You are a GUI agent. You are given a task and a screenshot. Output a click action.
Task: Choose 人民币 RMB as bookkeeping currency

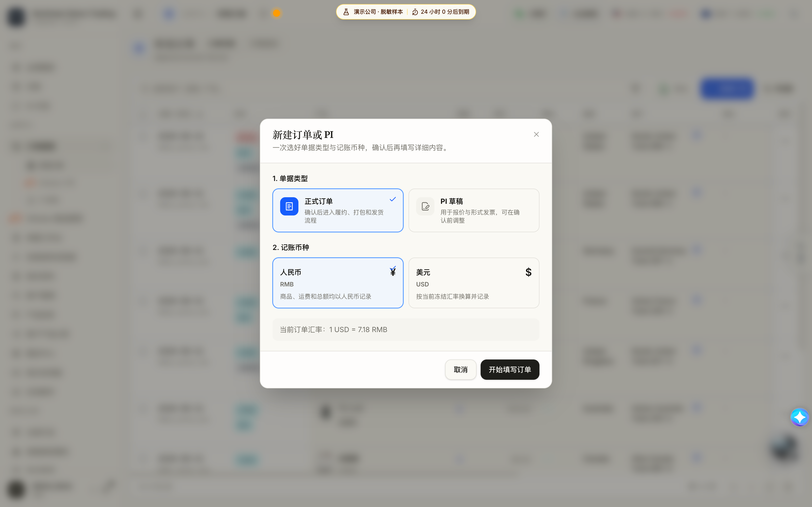coord(338,283)
